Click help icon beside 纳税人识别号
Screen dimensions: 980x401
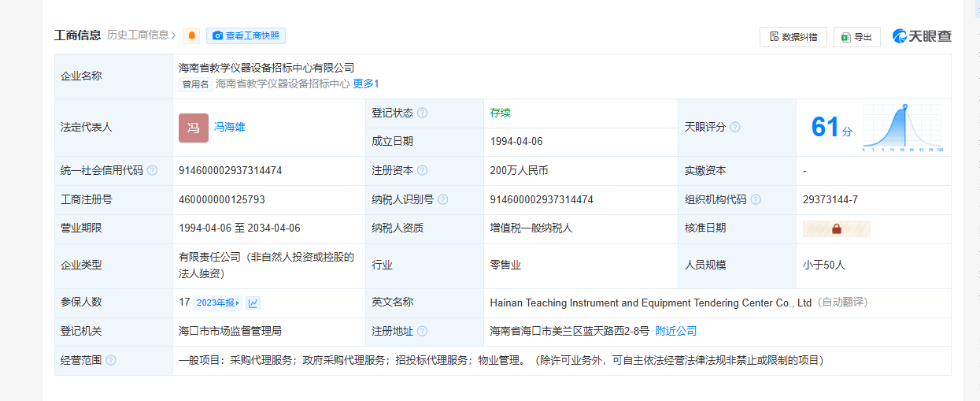[x=442, y=199]
